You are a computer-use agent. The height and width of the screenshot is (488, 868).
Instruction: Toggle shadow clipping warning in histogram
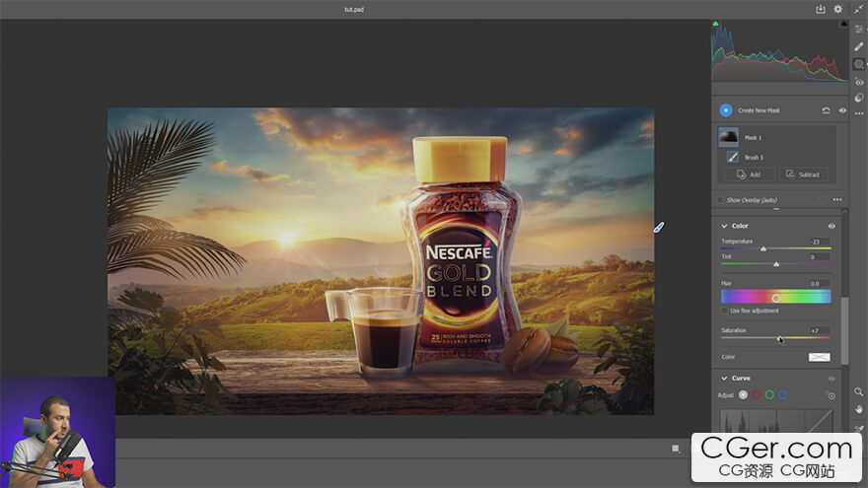point(715,24)
